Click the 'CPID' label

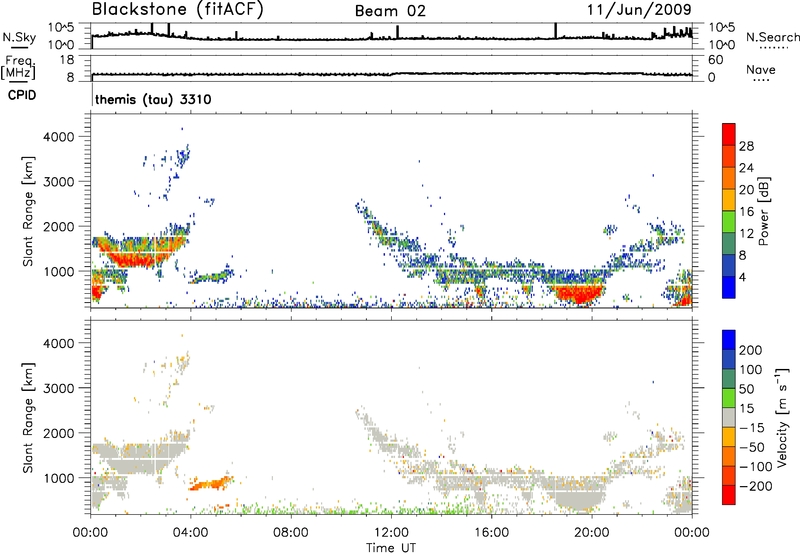(22, 95)
